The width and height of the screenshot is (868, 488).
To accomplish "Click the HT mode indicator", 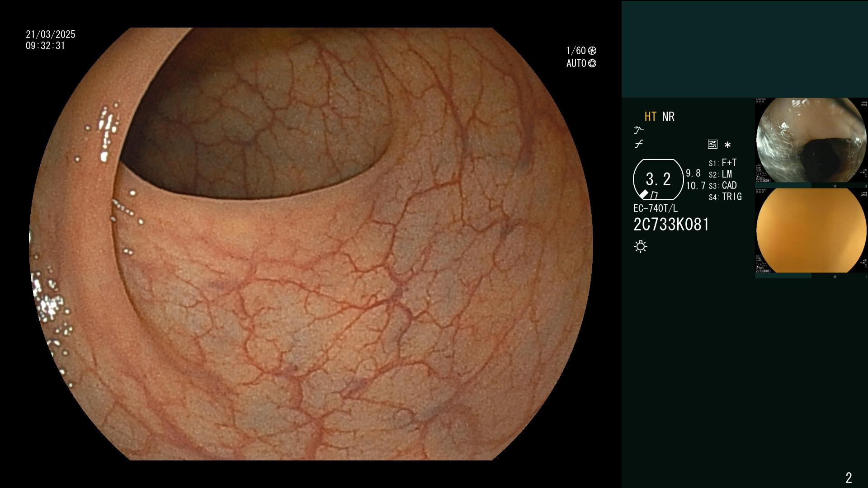I will pos(651,117).
